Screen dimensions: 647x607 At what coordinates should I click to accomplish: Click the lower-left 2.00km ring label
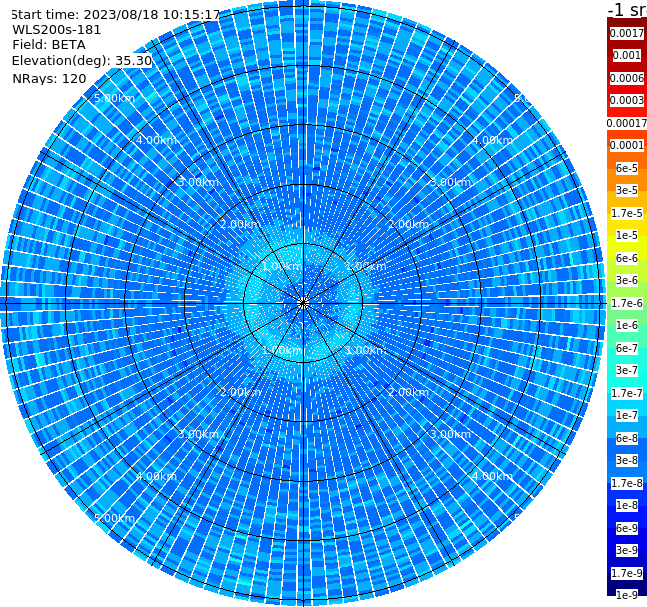[241, 392]
